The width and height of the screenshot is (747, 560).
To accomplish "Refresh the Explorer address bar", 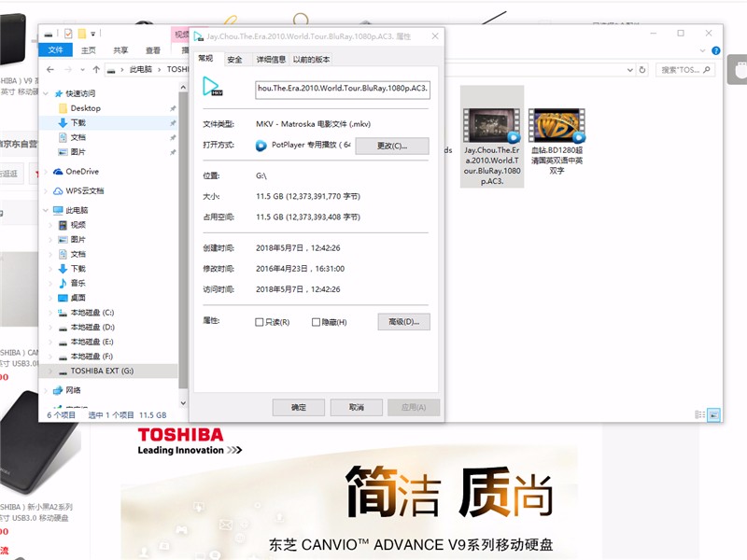I will [x=642, y=70].
